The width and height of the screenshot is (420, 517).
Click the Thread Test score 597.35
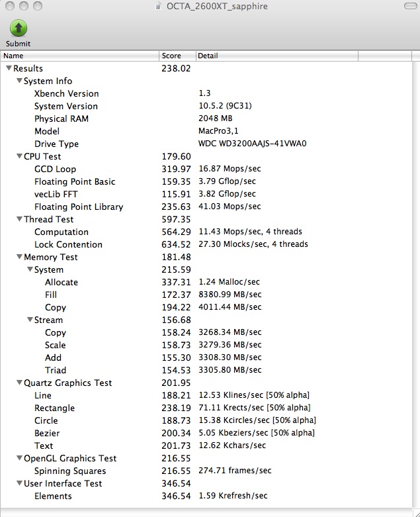pos(176,219)
